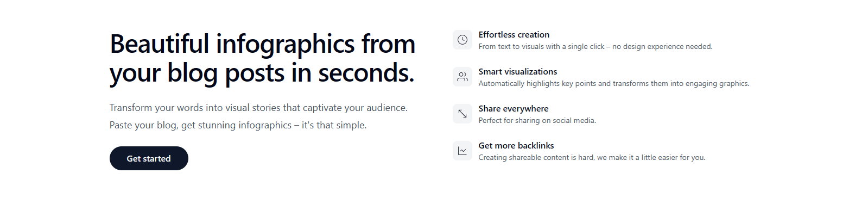Click the Perfect for sharing on social media text
Image resolution: width=868 pixels, height=204 pixels.
pyautogui.click(x=537, y=121)
